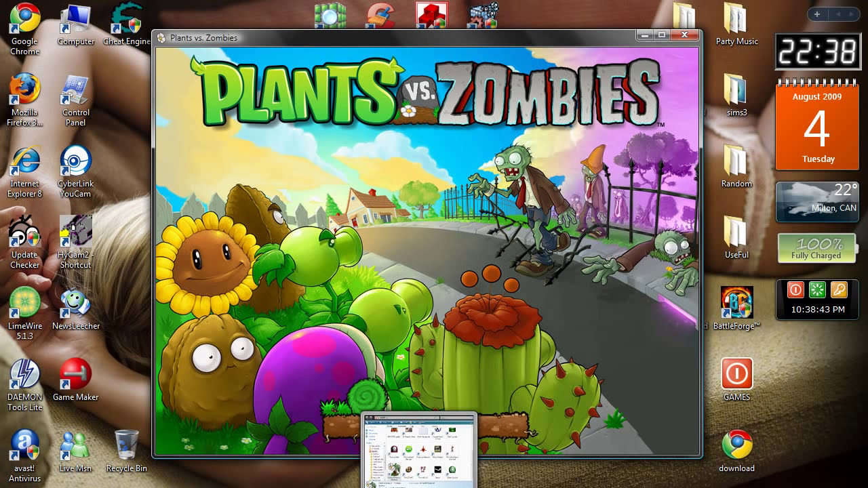Open the Control Panel icon
868x488 pixels.
(x=76, y=100)
